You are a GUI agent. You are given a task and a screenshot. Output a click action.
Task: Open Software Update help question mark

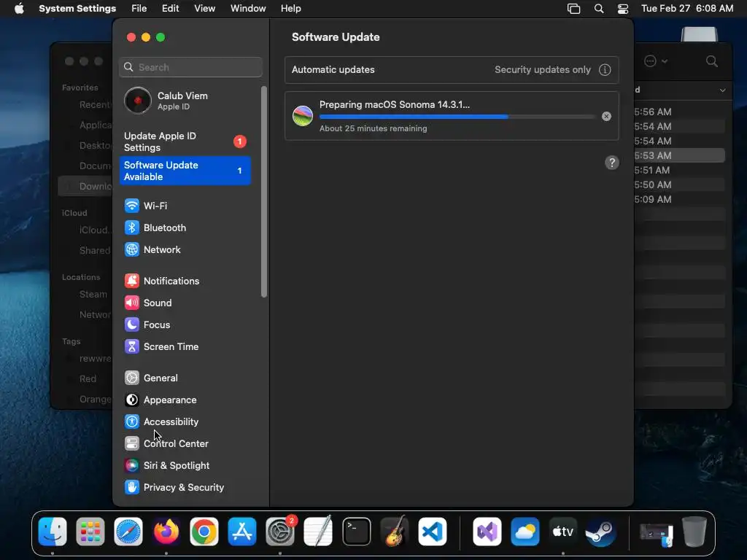[612, 163]
